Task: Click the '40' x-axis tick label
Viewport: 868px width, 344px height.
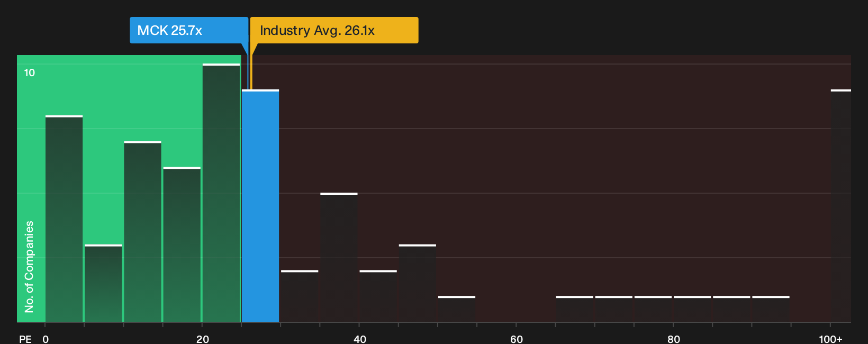Action: pyautogui.click(x=360, y=339)
